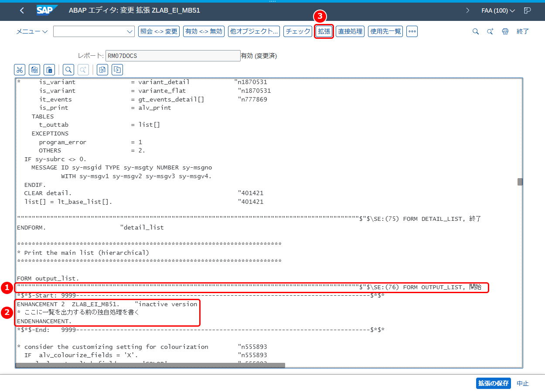Click the チェック button
The width and height of the screenshot is (545, 392).
tap(297, 31)
